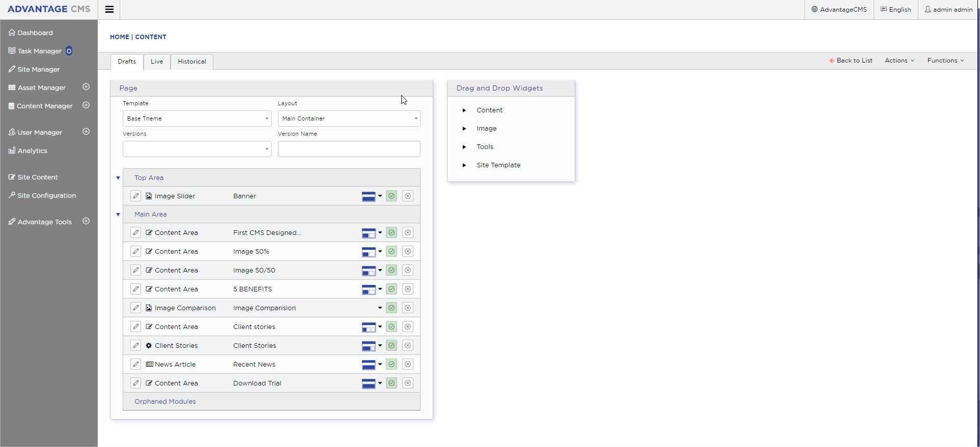Remove the Banner module
Image resolution: width=980 pixels, height=447 pixels.
(408, 196)
